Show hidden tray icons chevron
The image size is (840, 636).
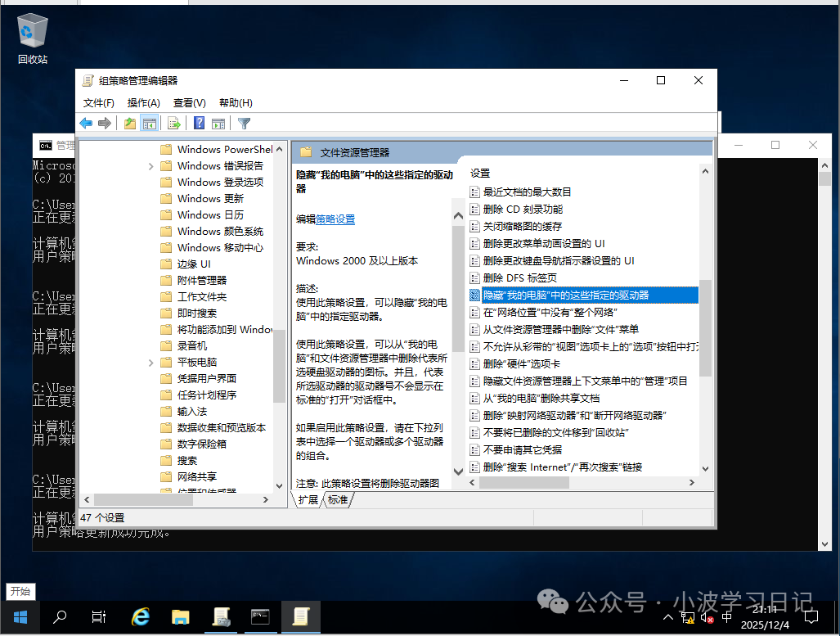pyautogui.click(x=668, y=617)
